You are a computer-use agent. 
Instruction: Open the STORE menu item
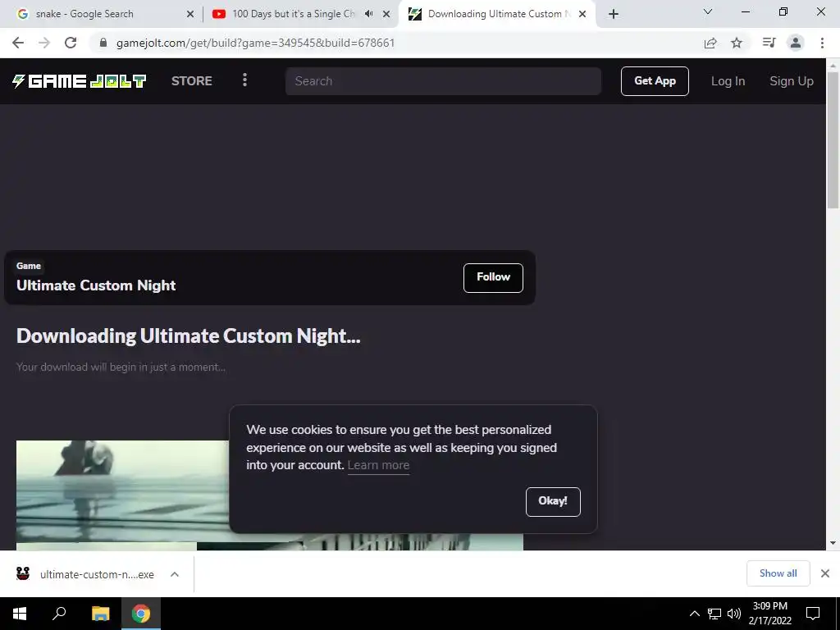[x=192, y=81]
